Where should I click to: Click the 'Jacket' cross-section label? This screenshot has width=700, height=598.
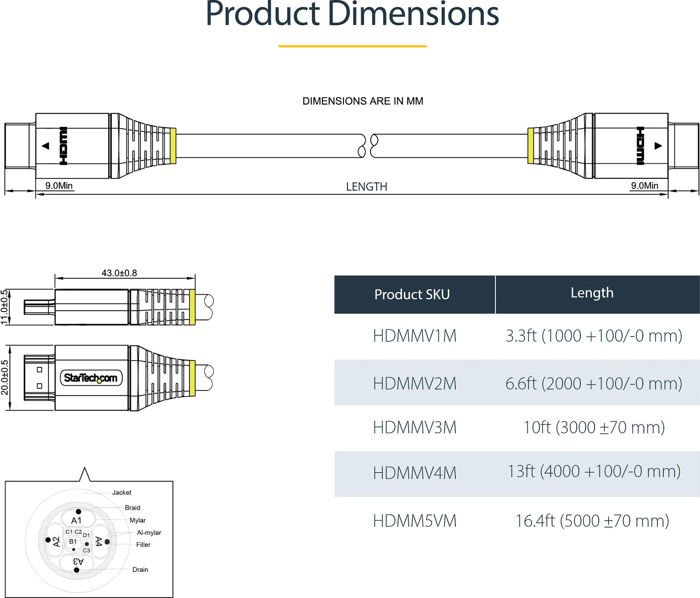pos(122,493)
